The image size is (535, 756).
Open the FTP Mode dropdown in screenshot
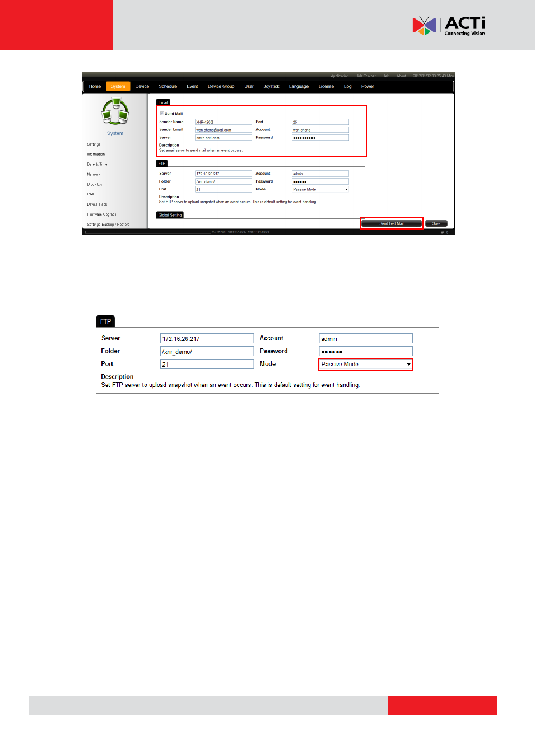tap(320, 189)
